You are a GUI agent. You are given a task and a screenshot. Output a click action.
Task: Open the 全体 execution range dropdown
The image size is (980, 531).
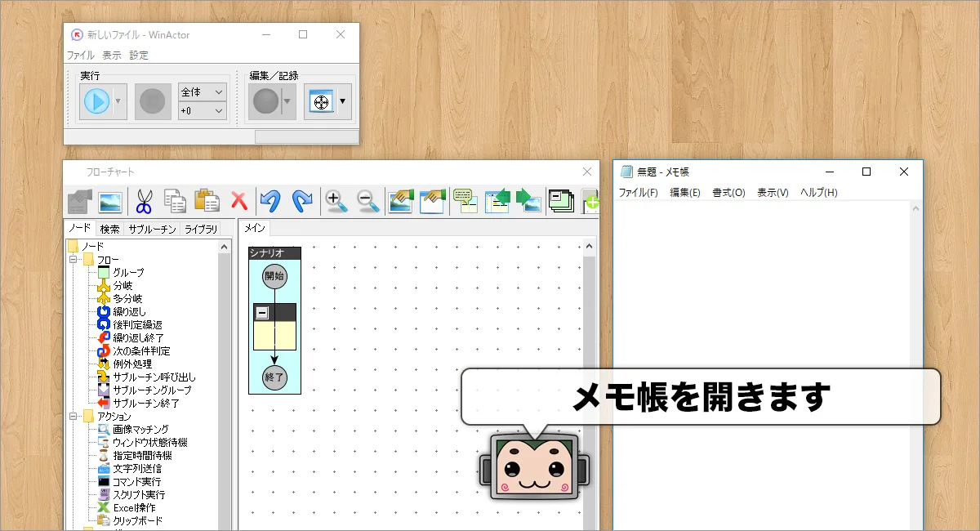click(202, 92)
